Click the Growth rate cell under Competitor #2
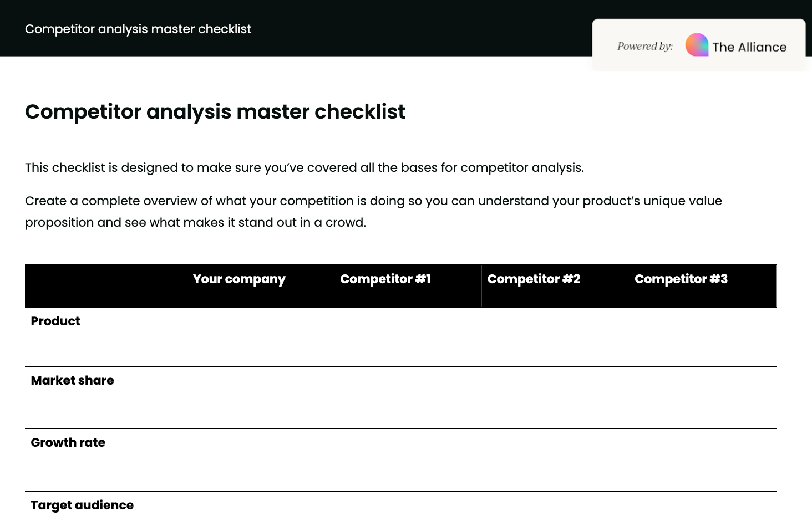Screen dimensions: 812x531 coord(555,459)
